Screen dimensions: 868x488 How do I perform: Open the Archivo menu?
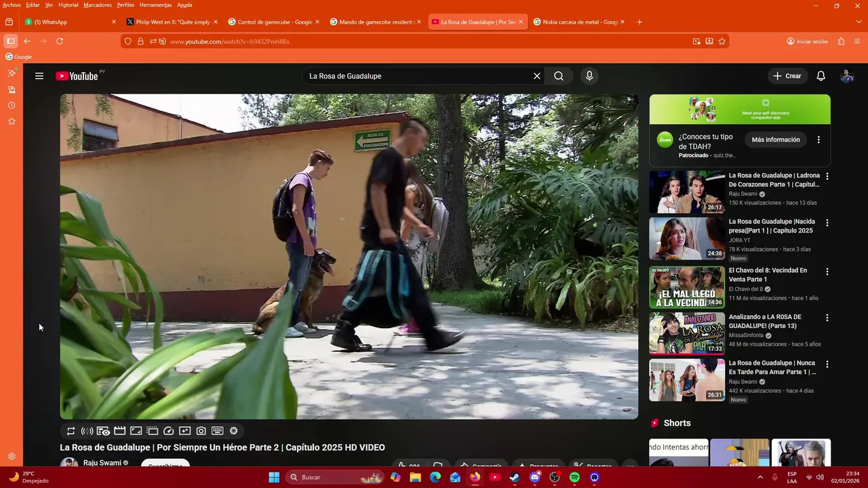(12, 5)
